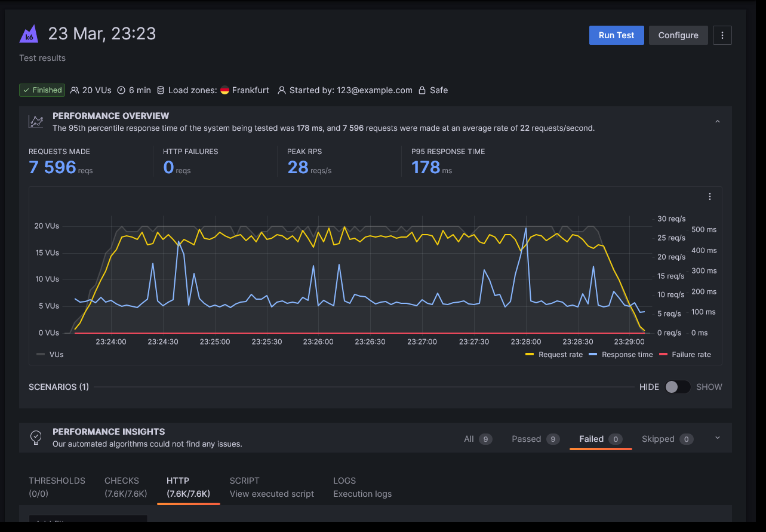Click the 23:26:00 time axis label

318,342
